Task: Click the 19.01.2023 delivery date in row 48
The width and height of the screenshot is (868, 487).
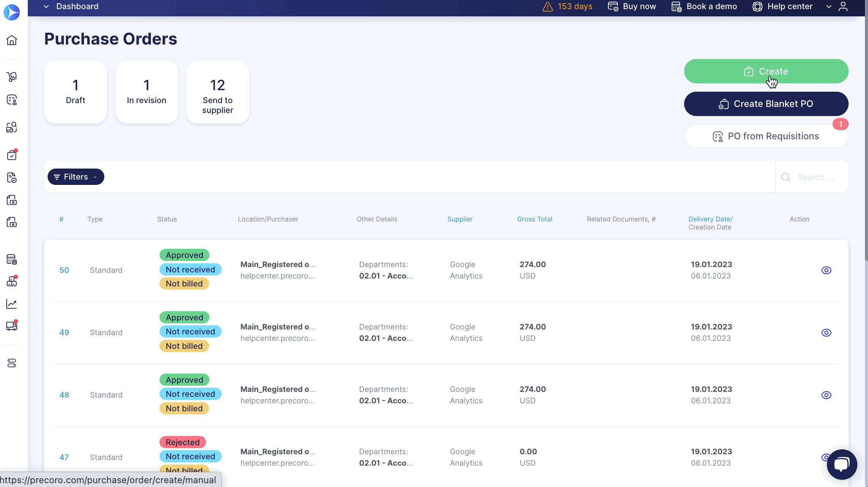Action: 712,389
